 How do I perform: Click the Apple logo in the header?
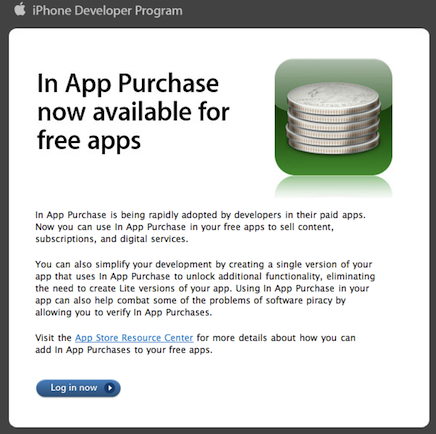20,9
